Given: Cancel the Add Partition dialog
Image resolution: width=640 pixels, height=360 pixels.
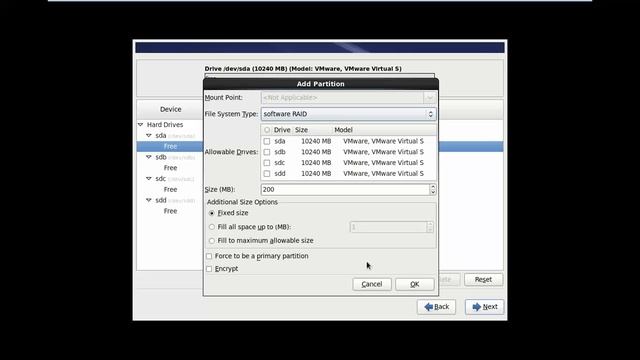Looking at the screenshot, I should pyautogui.click(x=372, y=284).
